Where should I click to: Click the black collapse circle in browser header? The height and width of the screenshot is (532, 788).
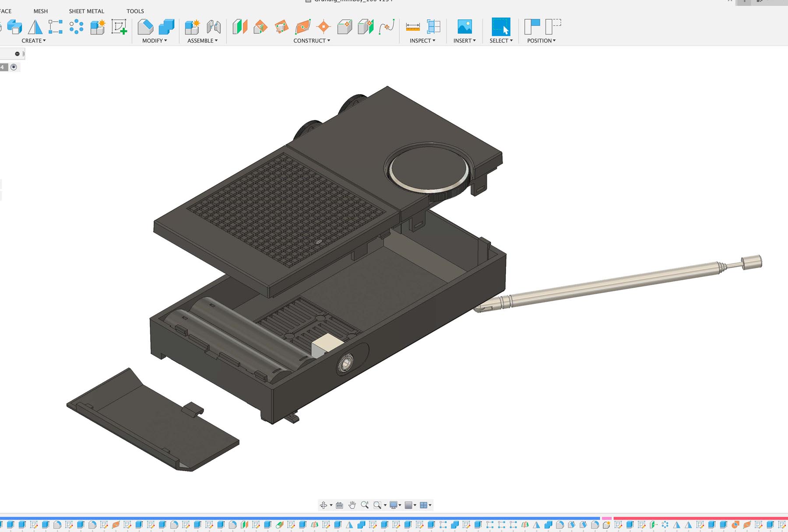click(x=17, y=54)
